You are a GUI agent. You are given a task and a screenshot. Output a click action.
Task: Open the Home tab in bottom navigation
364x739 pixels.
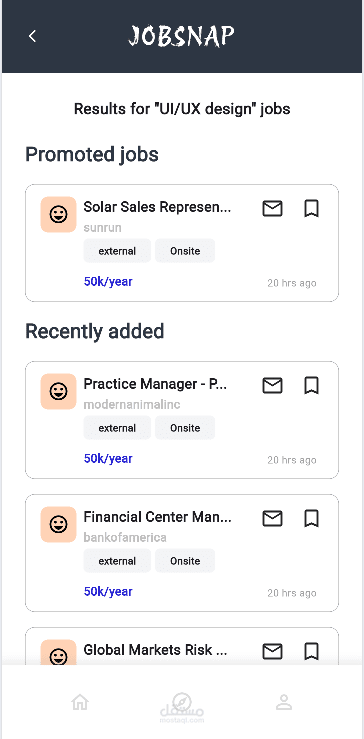pyautogui.click(x=80, y=702)
